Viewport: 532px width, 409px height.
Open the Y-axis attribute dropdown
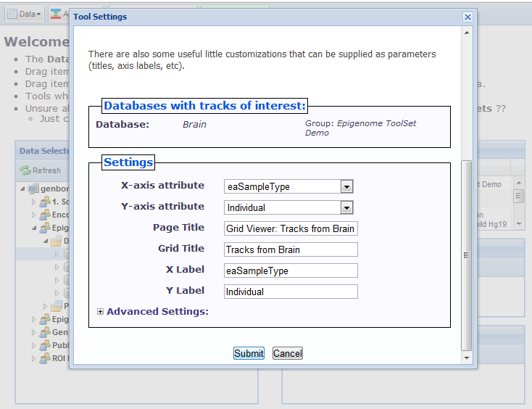[x=346, y=207]
